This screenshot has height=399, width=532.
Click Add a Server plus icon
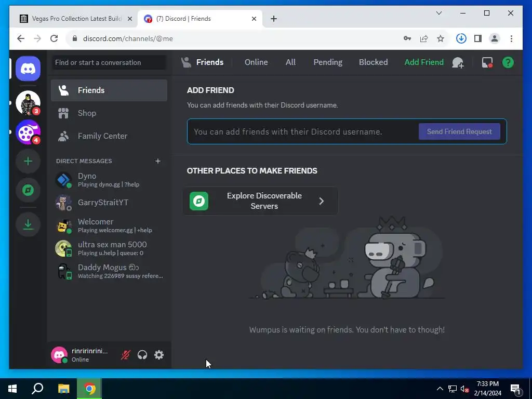point(28,161)
